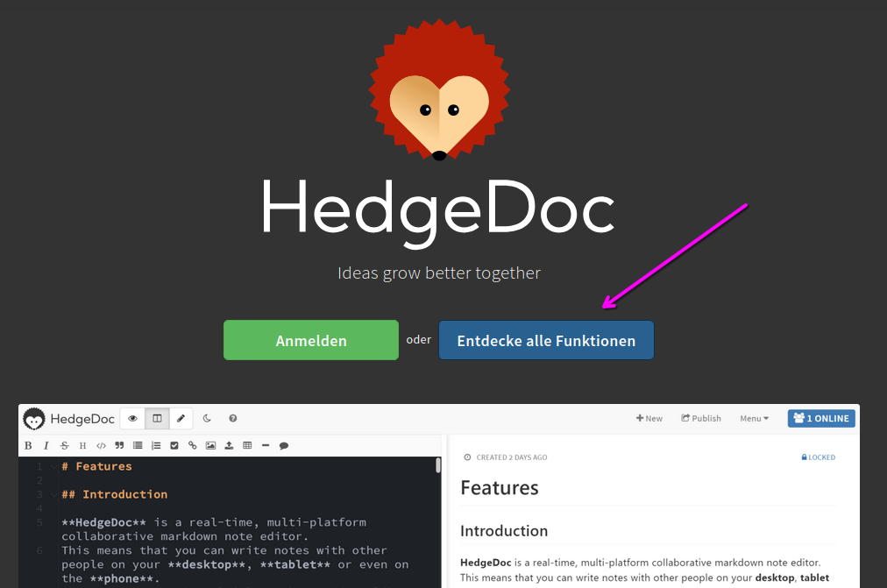Image resolution: width=887 pixels, height=588 pixels.
Task: Click '# Features' line in markdown editor
Action: pos(96,466)
